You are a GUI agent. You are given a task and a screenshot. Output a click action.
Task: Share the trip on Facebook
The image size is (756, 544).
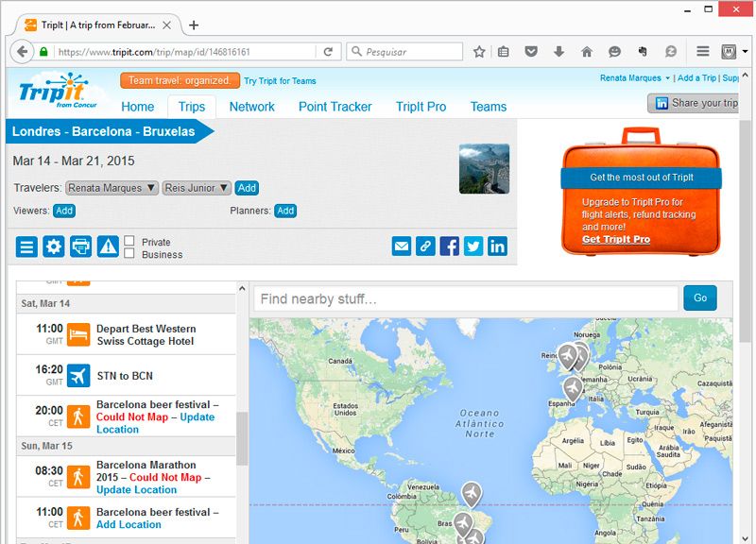click(450, 246)
